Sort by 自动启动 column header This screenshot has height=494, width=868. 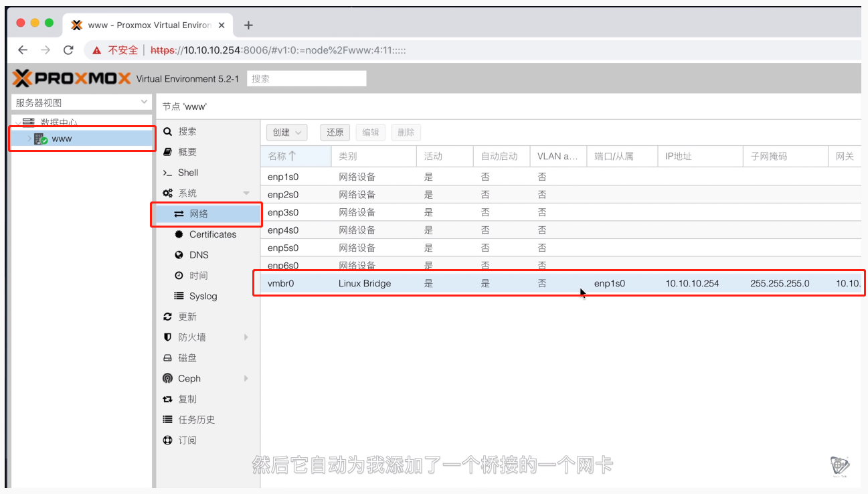pyautogui.click(x=501, y=156)
